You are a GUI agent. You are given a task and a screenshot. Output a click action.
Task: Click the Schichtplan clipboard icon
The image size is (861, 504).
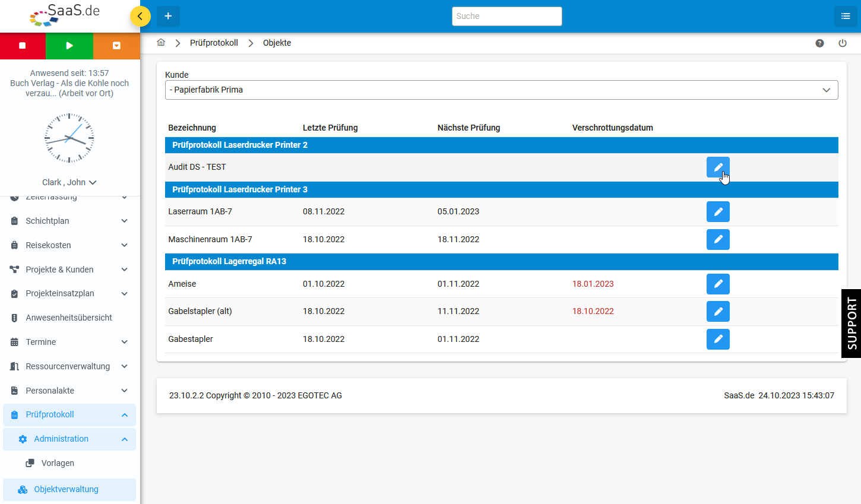pos(14,221)
